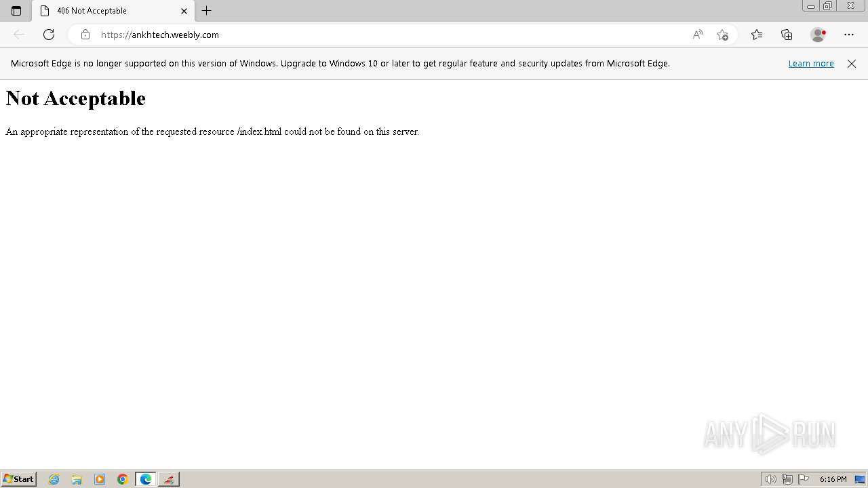Viewport: 868px width, 488px height.
Task: Click the Show desktop tray icon
Action: click(x=860, y=479)
